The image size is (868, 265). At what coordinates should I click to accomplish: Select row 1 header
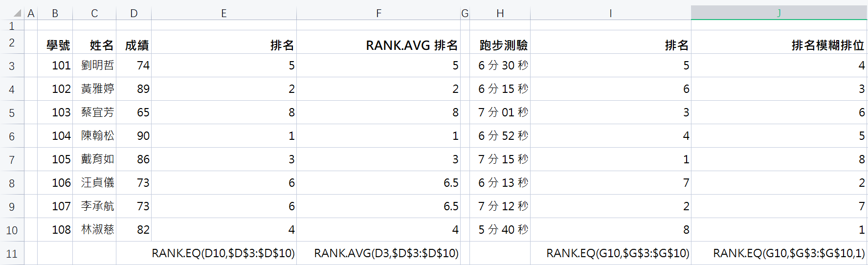click(12, 25)
